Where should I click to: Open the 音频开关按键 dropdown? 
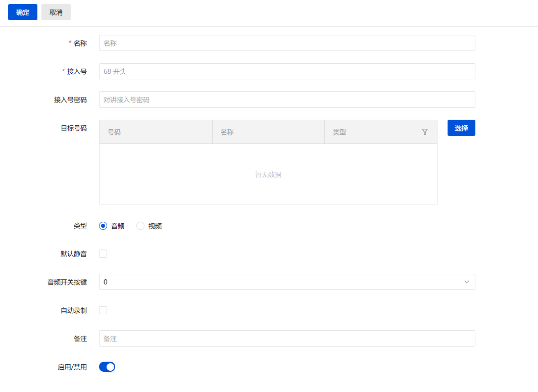coord(283,282)
